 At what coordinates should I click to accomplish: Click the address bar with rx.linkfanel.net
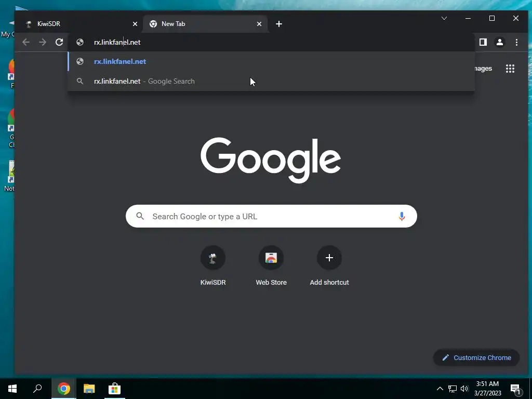tap(271, 42)
